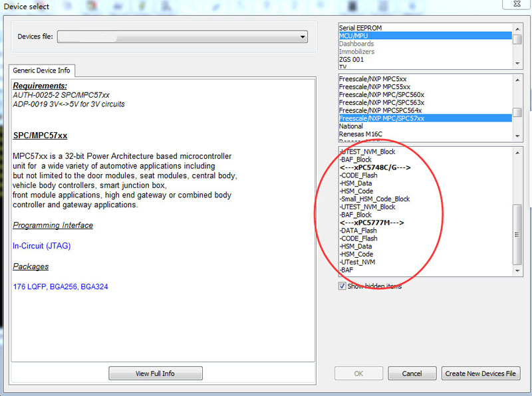Click down arrow of category list scrollbar
532x396 pixels.
517,63
